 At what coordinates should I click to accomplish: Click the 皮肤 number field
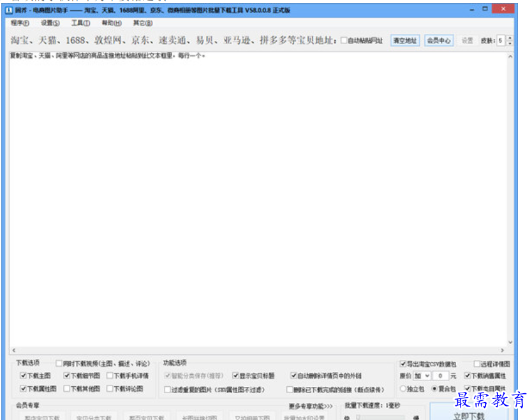[501, 41]
